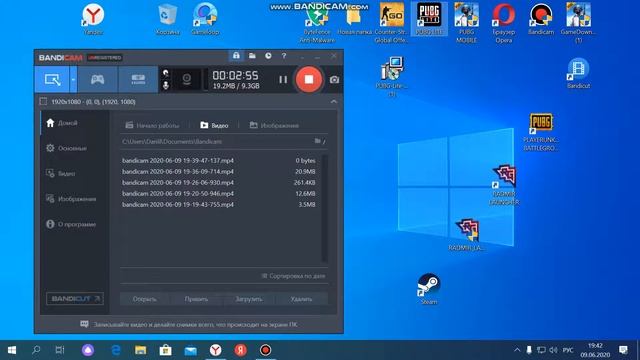Select PUBG LITE desktop shortcut
Screen dimensions: 640x360
point(429,19)
